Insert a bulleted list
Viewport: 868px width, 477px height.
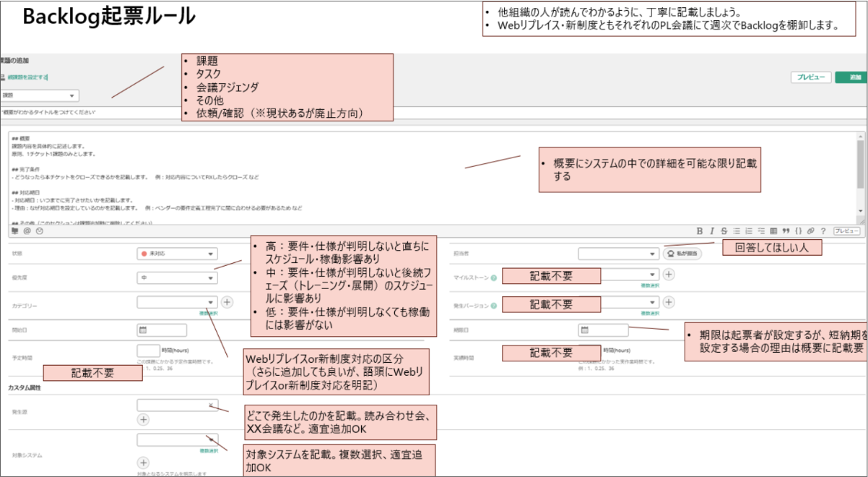[x=737, y=231]
